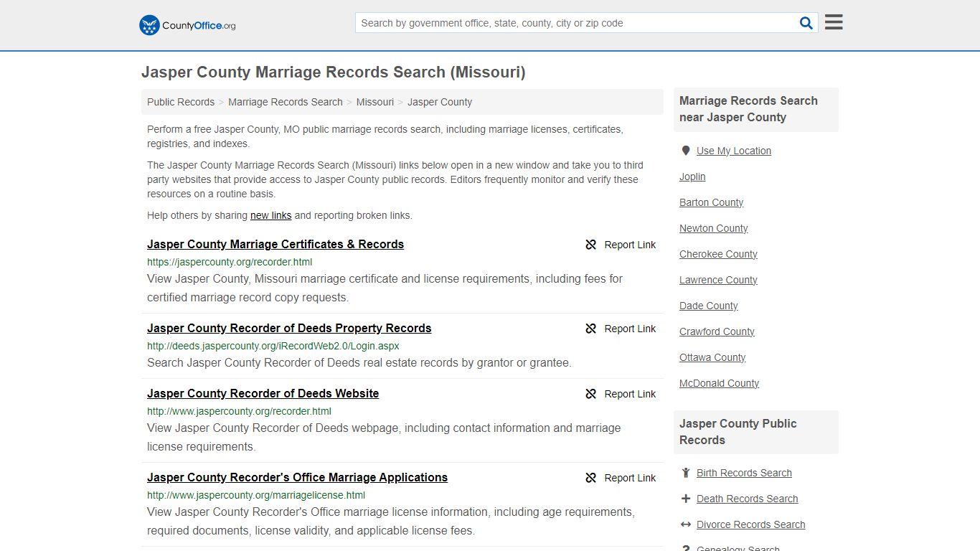Click the Birth Records person icon
This screenshot has height=551, width=980.
click(686, 473)
